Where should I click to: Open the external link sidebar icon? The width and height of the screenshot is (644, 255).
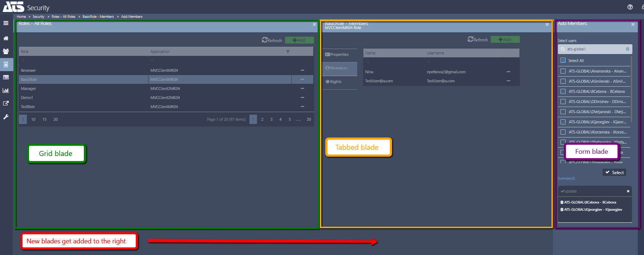coord(6,103)
